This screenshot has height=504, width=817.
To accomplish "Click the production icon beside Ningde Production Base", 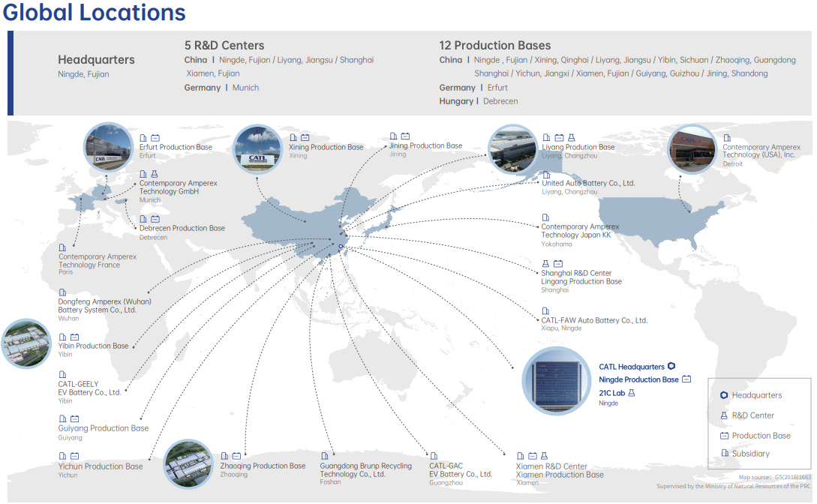I will [686, 379].
